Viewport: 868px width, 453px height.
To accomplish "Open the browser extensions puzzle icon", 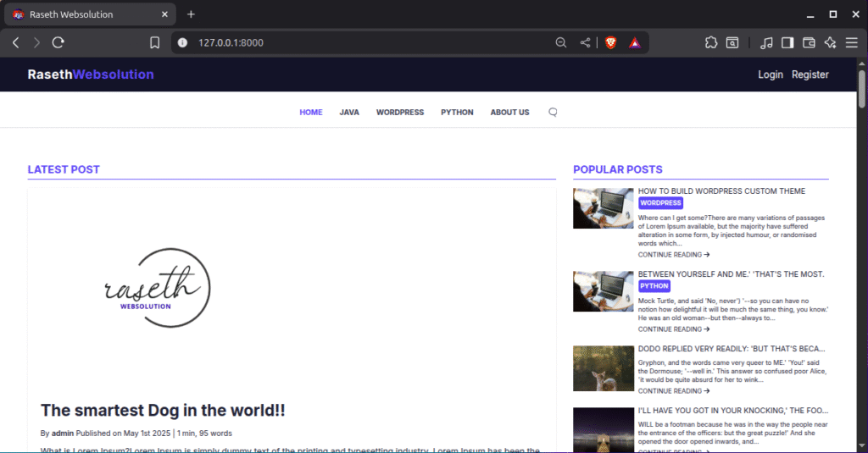I will [x=710, y=42].
